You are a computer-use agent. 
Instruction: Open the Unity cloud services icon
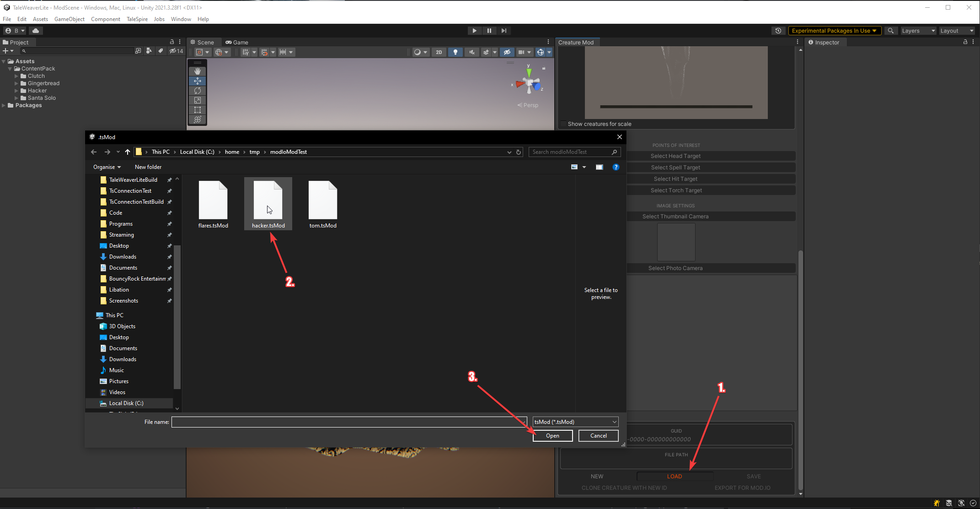pos(36,31)
